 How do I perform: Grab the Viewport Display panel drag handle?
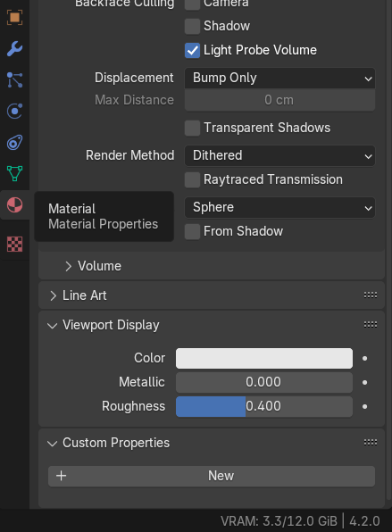point(371,325)
